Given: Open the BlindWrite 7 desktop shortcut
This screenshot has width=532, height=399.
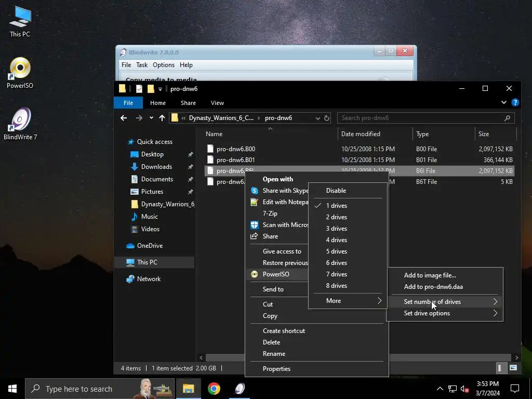Looking at the screenshot, I should coord(20,124).
